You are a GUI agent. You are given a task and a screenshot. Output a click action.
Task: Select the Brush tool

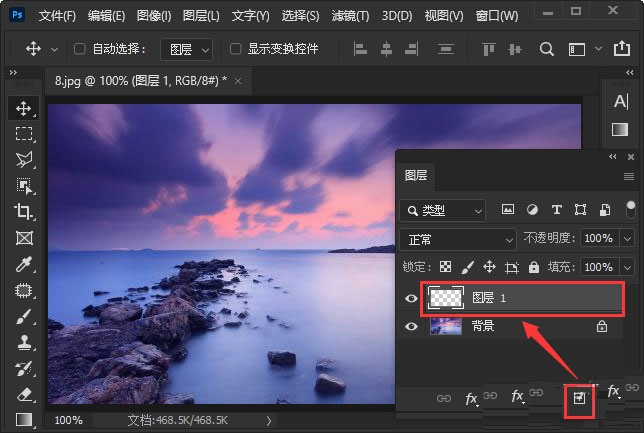(x=24, y=316)
